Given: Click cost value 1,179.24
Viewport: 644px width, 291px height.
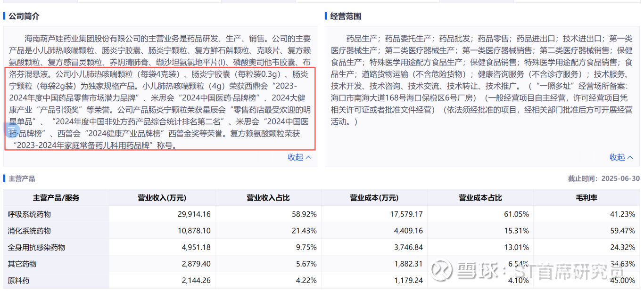Looking at the screenshot, I should (x=409, y=280).
